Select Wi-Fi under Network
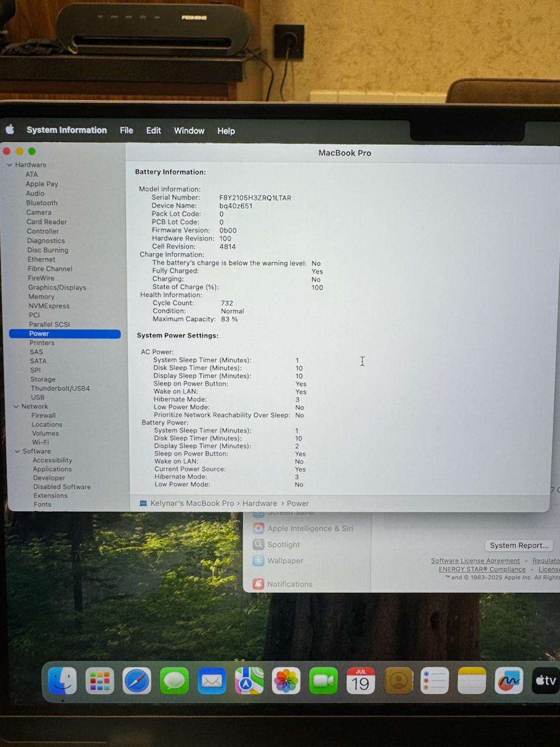 pyautogui.click(x=41, y=442)
